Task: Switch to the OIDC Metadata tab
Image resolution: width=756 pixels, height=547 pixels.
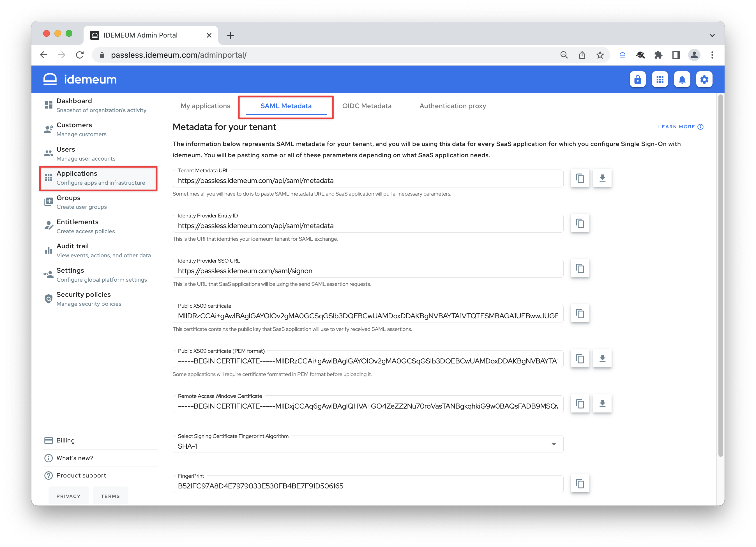Action: (367, 106)
